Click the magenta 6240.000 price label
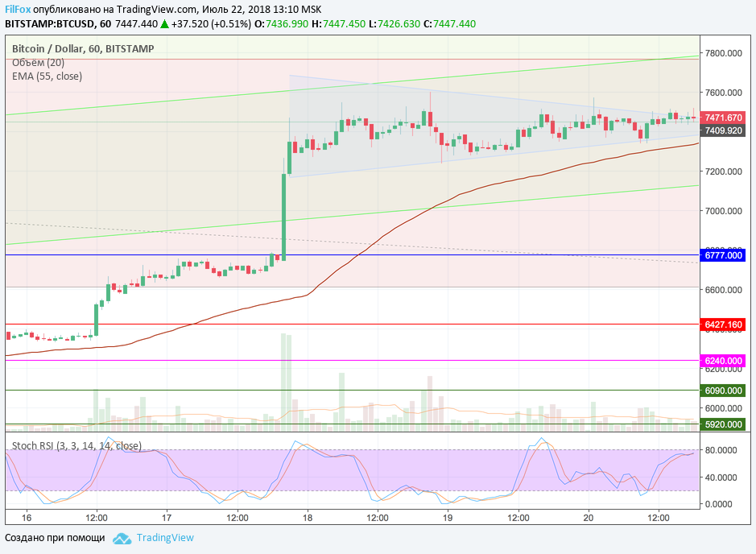The height and width of the screenshot is (554, 756). [723, 361]
